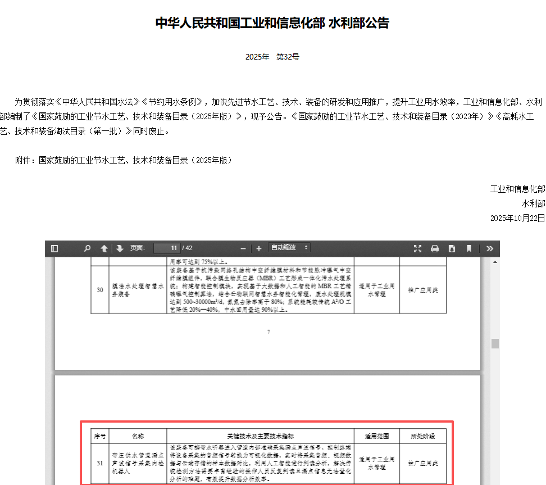
Task: Click the '关键技术及主要技术指标' header cell
Action: [260, 436]
